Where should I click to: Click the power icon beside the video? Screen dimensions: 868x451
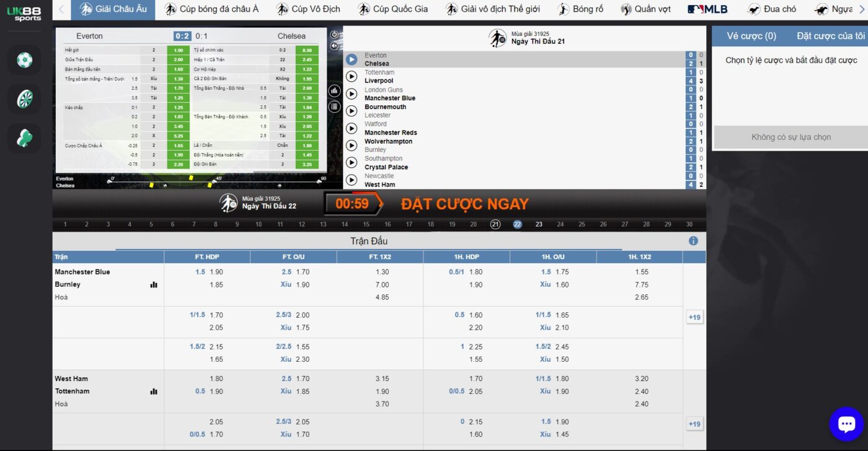point(335,35)
